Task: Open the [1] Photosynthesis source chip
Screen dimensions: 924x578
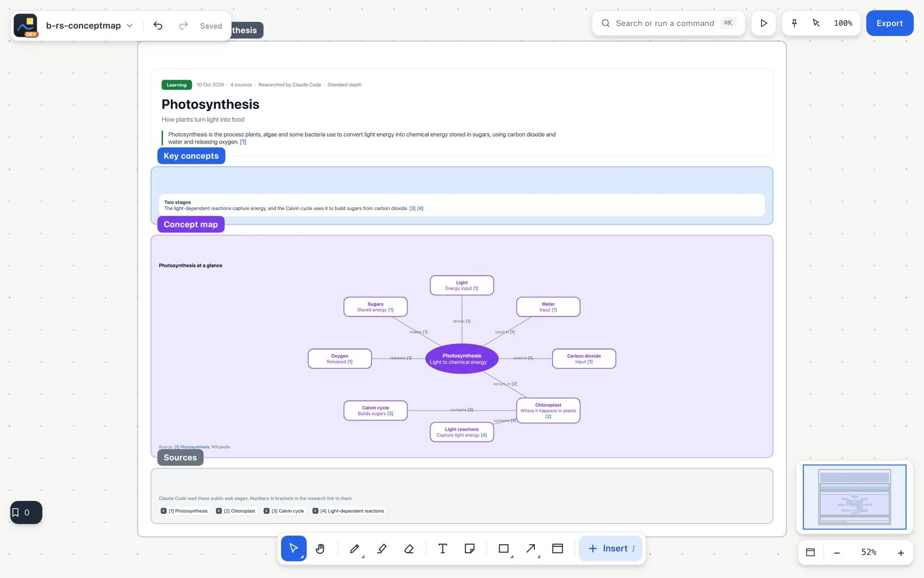Action: pyautogui.click(x=184, y=511)
